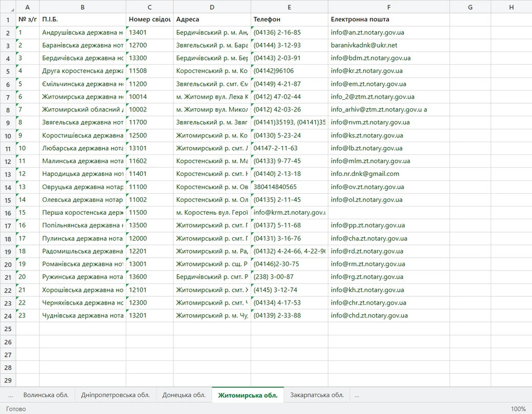Select phone cell (238) 3-00-87

click(290, 277)
